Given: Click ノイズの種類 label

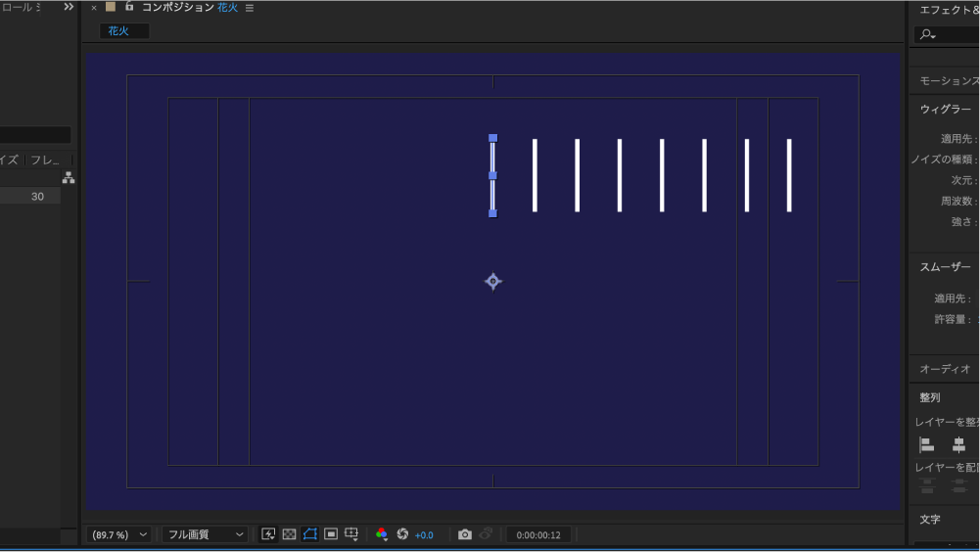Looking at the screenshot, I should [944, 160].
